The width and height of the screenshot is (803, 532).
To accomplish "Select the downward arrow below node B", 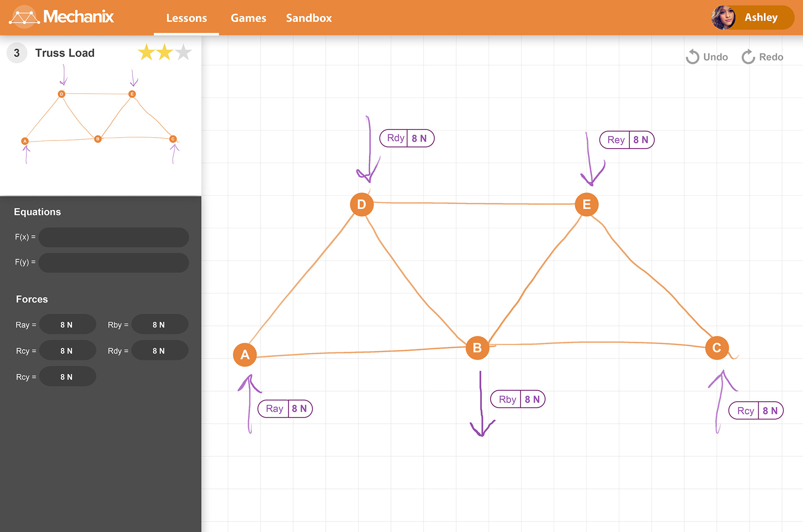I will [x=482, y=404].
